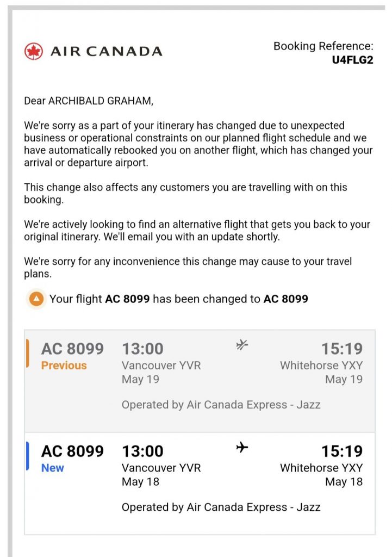Click the blue New label

(x=52, y=468)
